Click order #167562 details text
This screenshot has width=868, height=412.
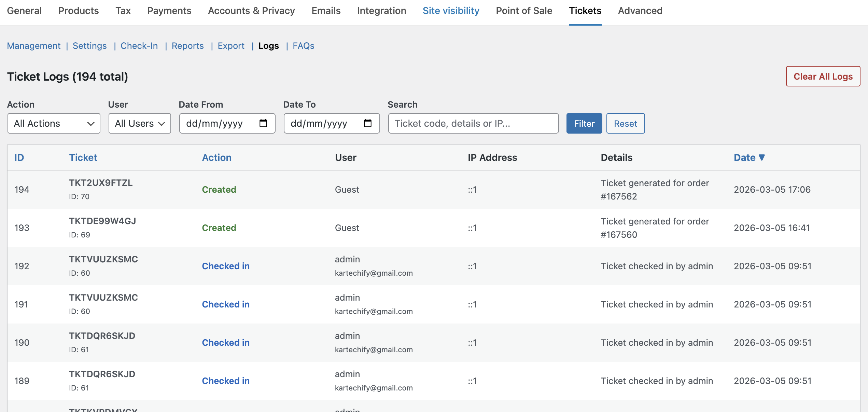655,190
